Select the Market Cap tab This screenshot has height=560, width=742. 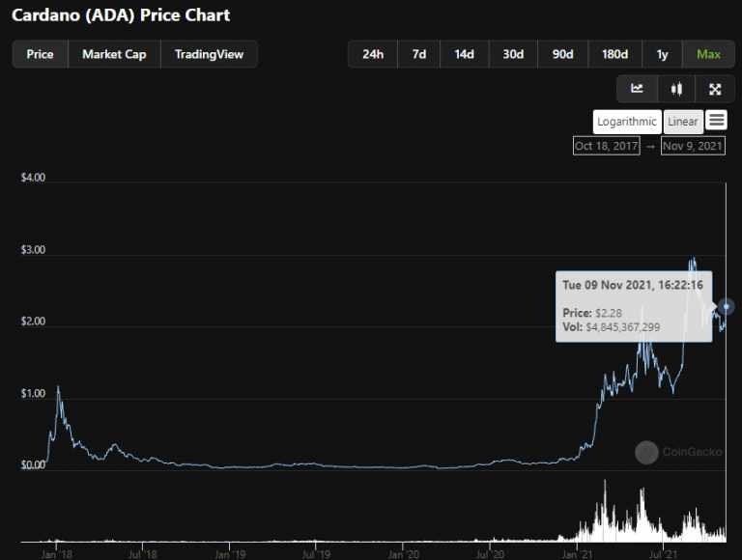coord(115,54)
